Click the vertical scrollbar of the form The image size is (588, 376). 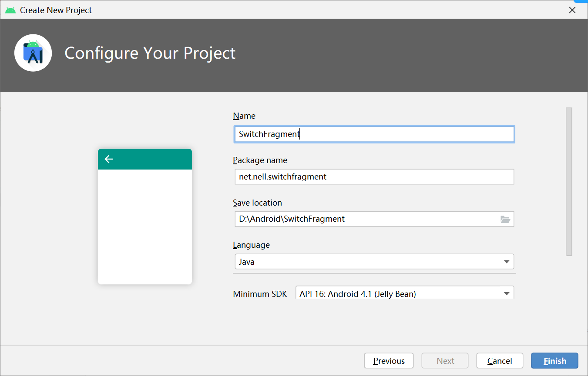click(x=569, y=182)
